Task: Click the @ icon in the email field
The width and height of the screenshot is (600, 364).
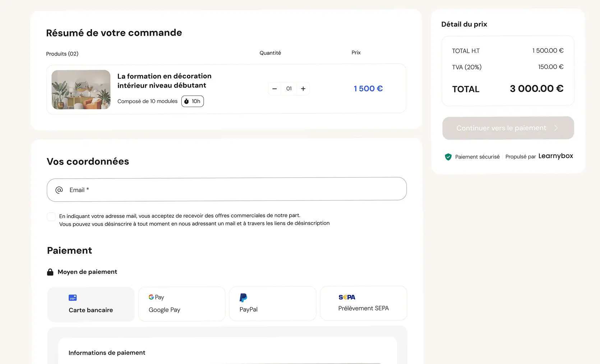Action: pos(59,190)
